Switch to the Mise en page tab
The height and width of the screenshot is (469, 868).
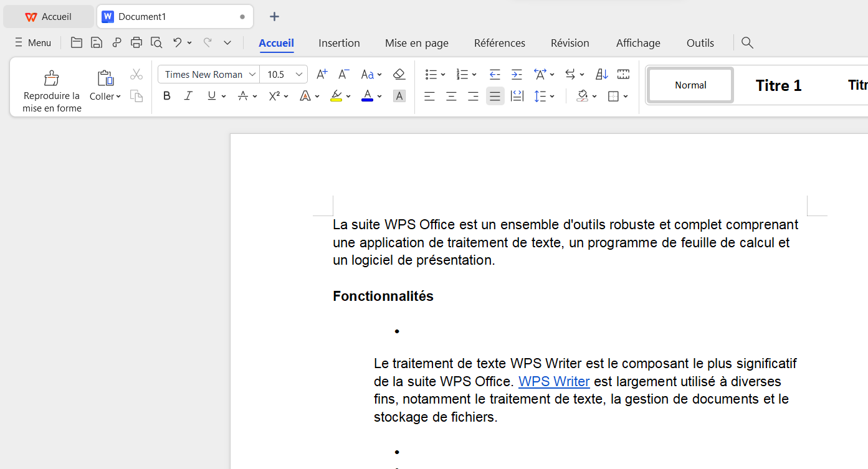417,43
